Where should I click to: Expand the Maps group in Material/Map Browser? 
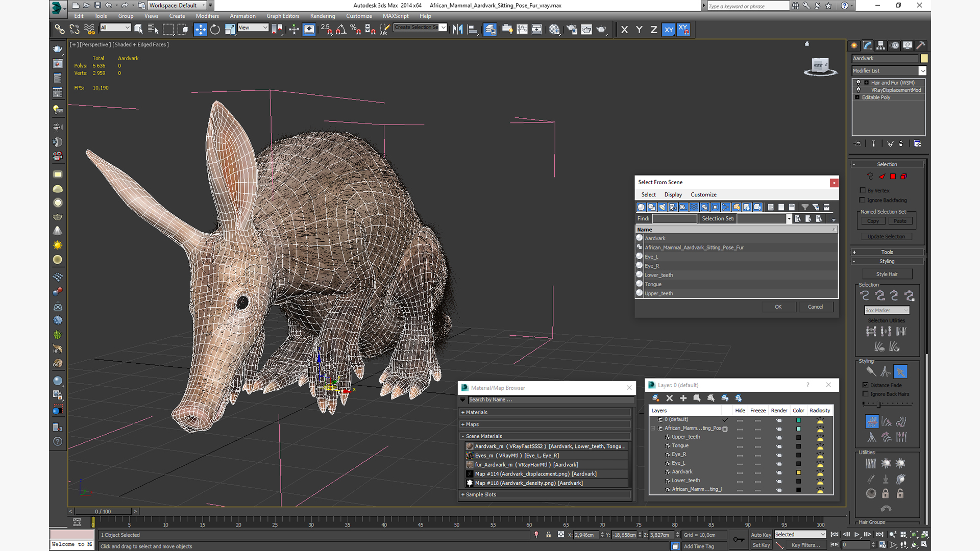(x=545, y=424)
